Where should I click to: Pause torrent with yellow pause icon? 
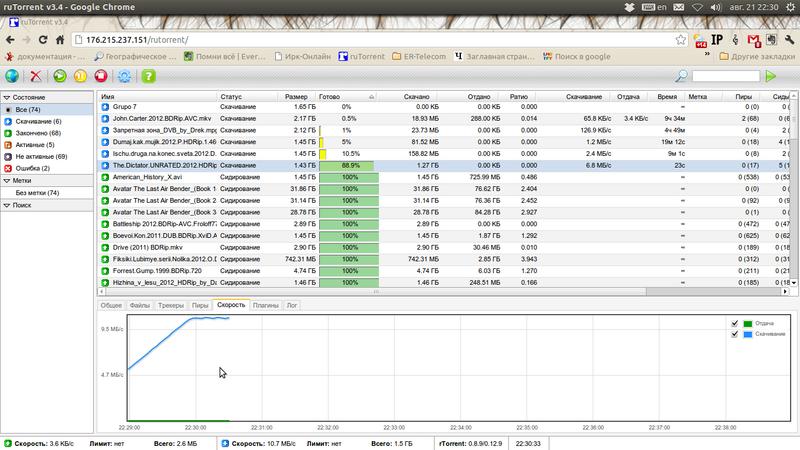click(80, 76)
